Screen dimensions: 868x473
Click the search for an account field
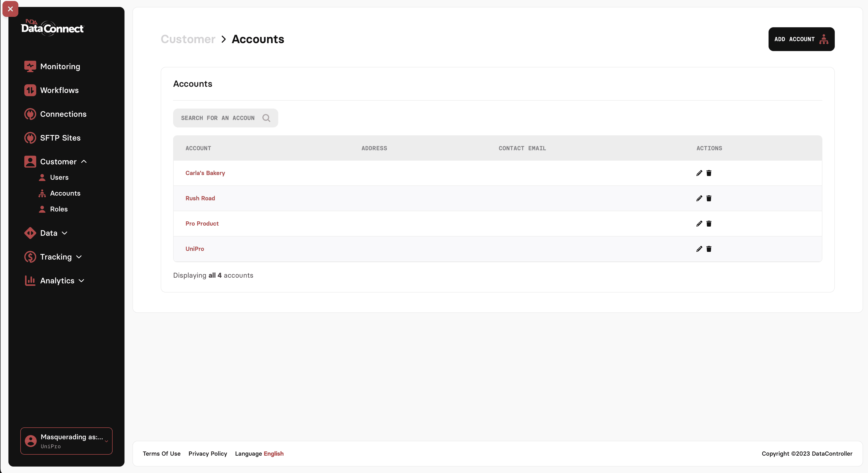pyautogui.click(x=218, y=118)
